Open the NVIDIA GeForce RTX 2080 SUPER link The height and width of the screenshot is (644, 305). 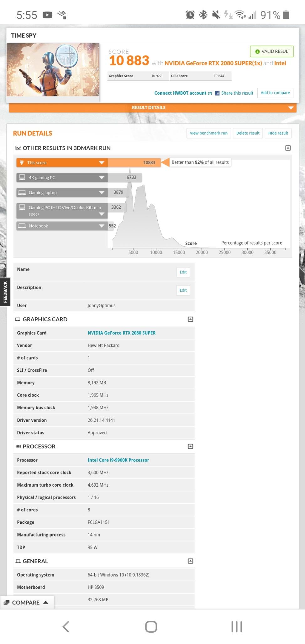pos(122,333)
